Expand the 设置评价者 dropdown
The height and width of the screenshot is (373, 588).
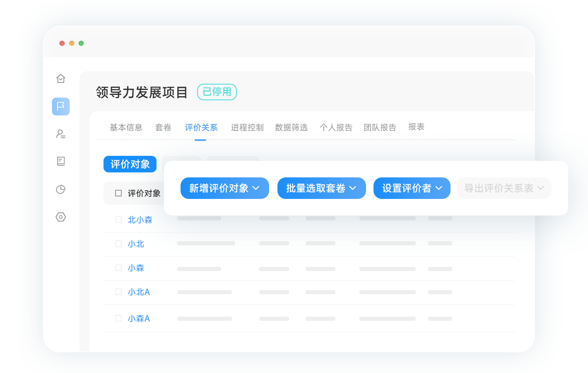(412, 188)
